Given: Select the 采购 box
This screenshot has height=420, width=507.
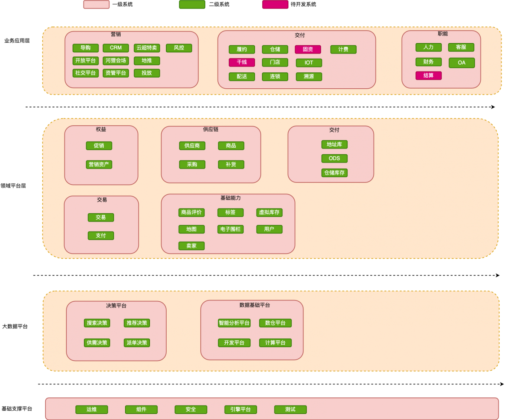Looking at the screenshot, I should 192,165.
